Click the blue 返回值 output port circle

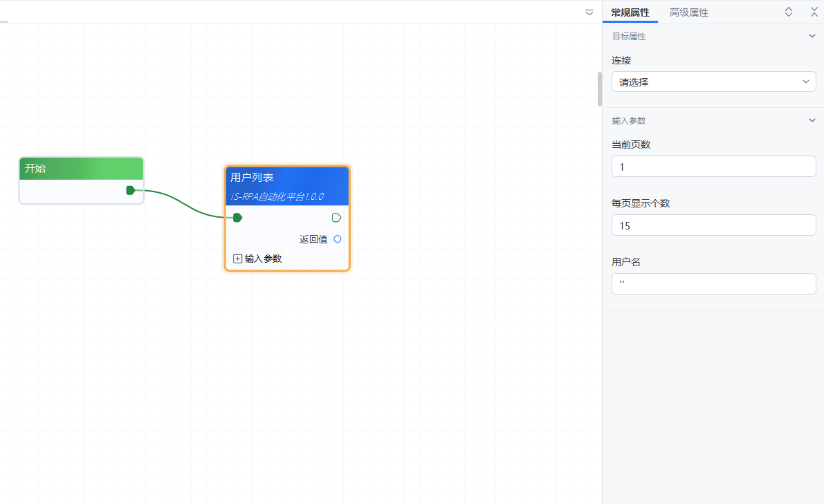(338, 239)
